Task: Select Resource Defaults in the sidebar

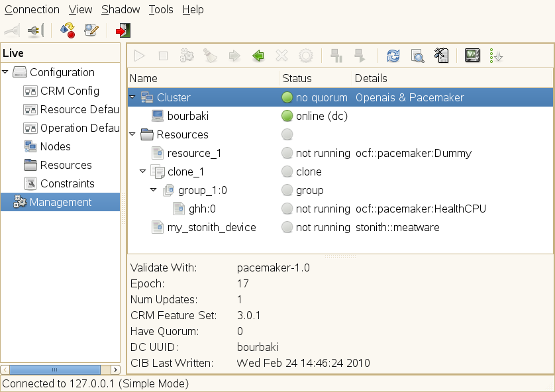Action: pos(79,109)
